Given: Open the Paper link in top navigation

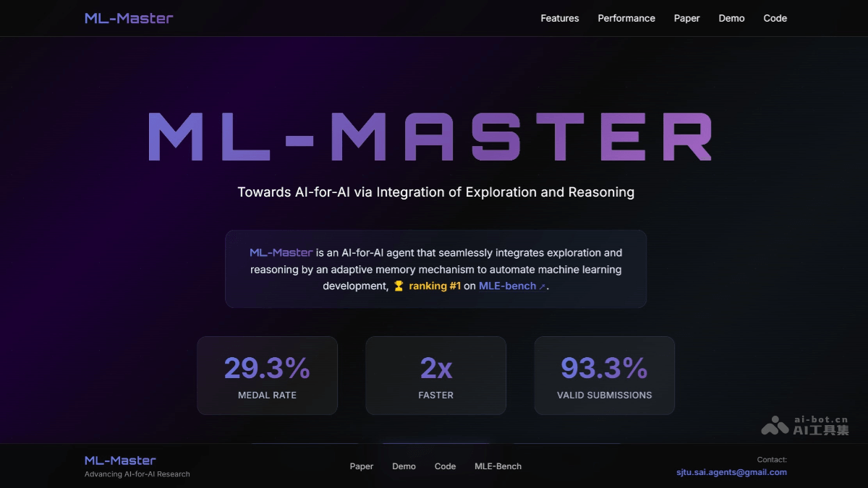Looking at the screenshot, I should point(686,18).
